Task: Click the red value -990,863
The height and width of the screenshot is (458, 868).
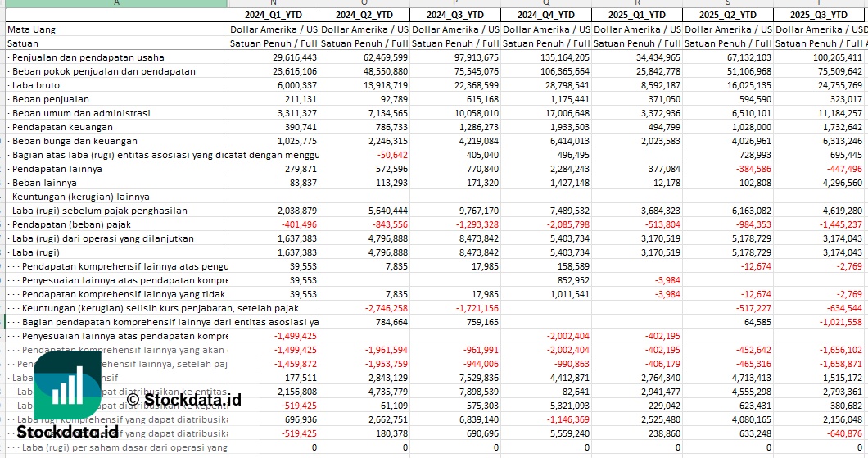Action: pyautogui.click(x=572, y=364)
